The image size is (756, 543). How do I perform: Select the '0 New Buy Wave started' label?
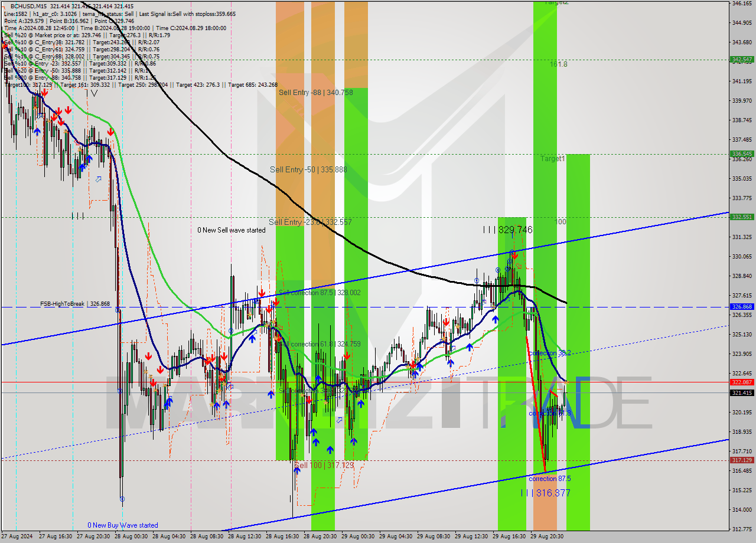pyautogui.click(x=123, y=525)
